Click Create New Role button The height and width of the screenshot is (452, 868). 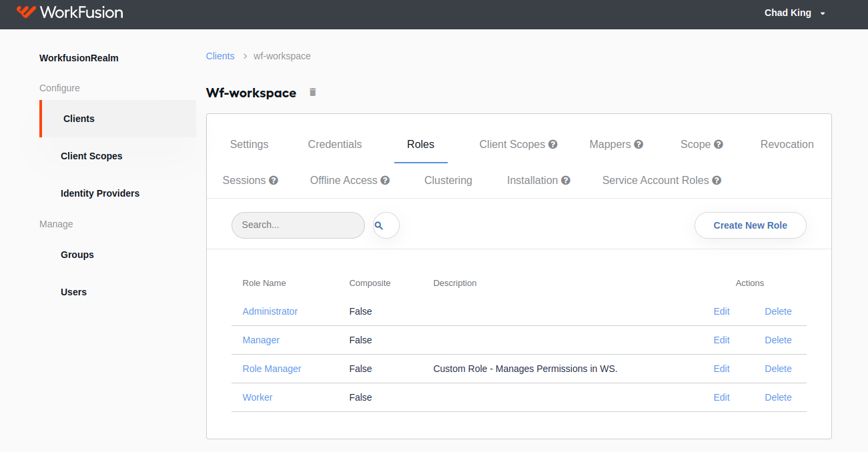tap(751, 225)
